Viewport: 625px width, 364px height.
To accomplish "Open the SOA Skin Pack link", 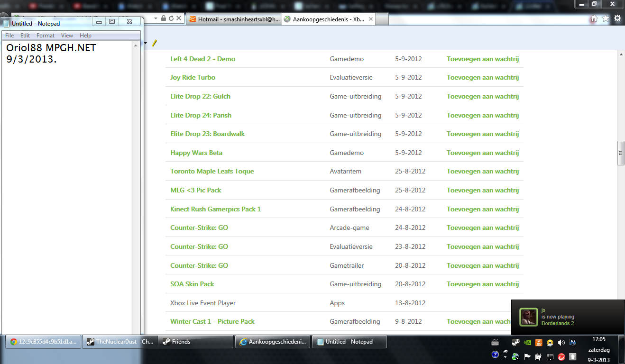I will point(193,284).
